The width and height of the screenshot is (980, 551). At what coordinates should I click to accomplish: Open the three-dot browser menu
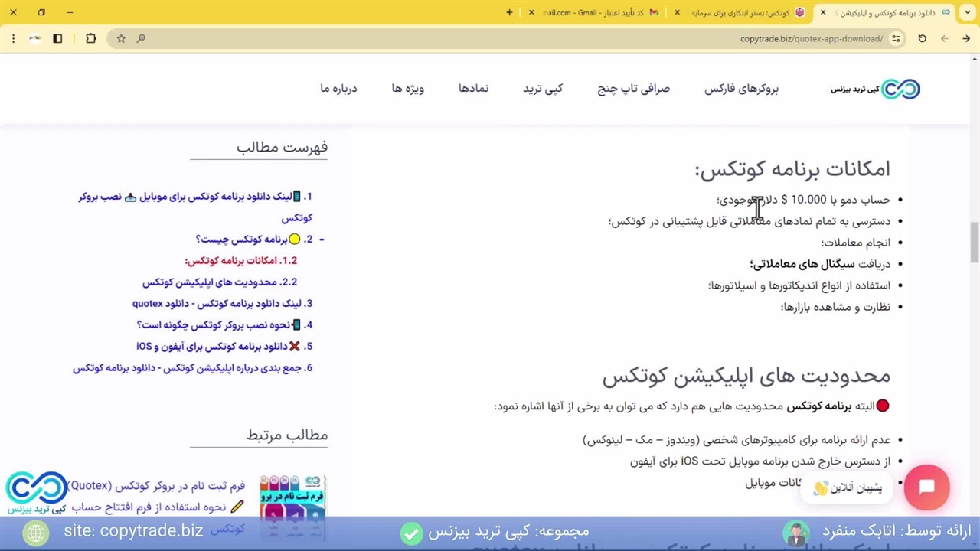point(13,38)
